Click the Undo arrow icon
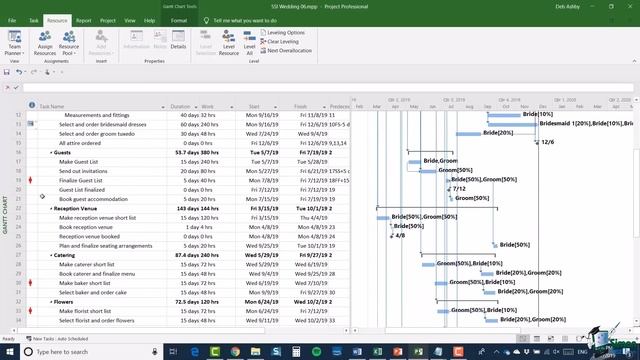The height and width of the screenshot is (360, 640). click(19, 72)
